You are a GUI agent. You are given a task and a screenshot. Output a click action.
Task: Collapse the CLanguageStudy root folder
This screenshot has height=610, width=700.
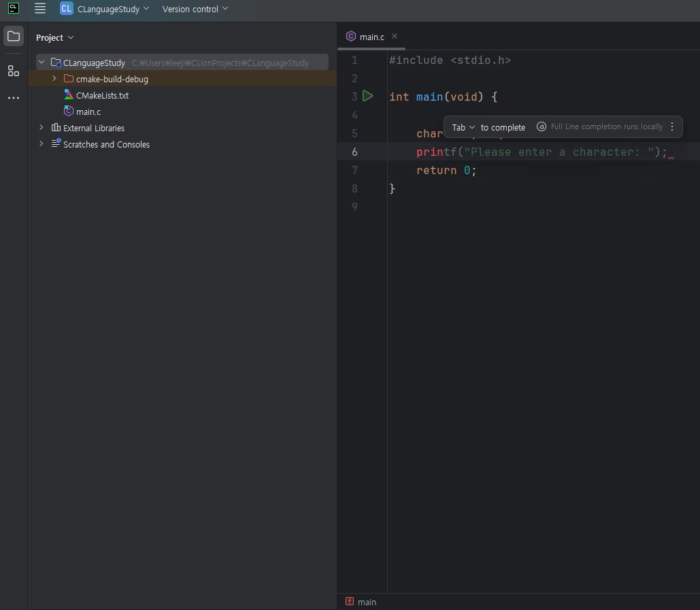(x=41, y=63)
